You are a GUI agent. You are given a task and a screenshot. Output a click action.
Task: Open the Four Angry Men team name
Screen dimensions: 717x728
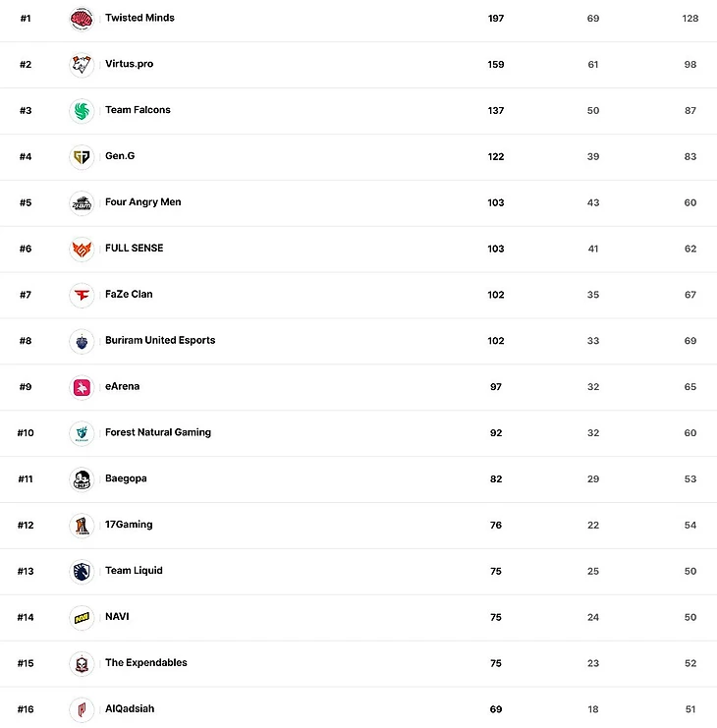tap(142, 202)
